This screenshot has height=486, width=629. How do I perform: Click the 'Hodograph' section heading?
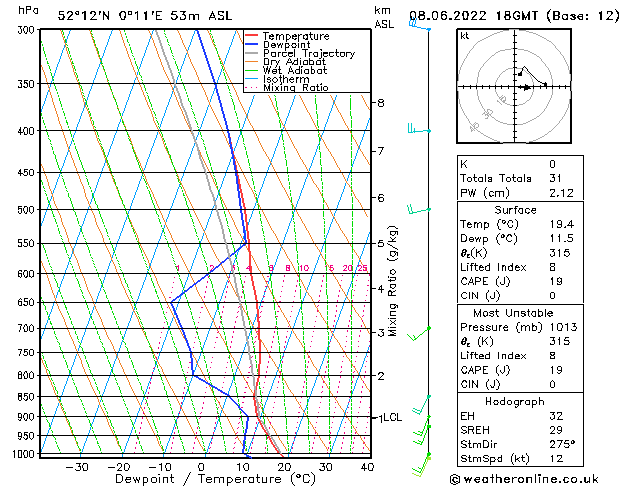coord(515,402)
